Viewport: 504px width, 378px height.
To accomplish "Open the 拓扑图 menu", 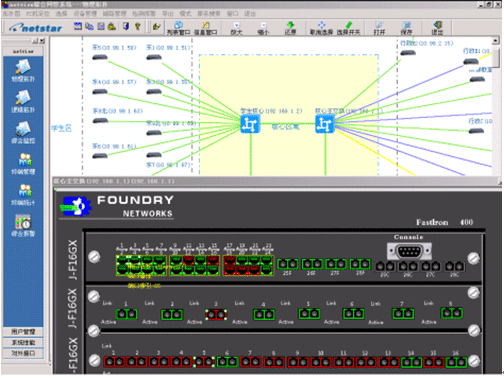I will [x=12, y=14].
